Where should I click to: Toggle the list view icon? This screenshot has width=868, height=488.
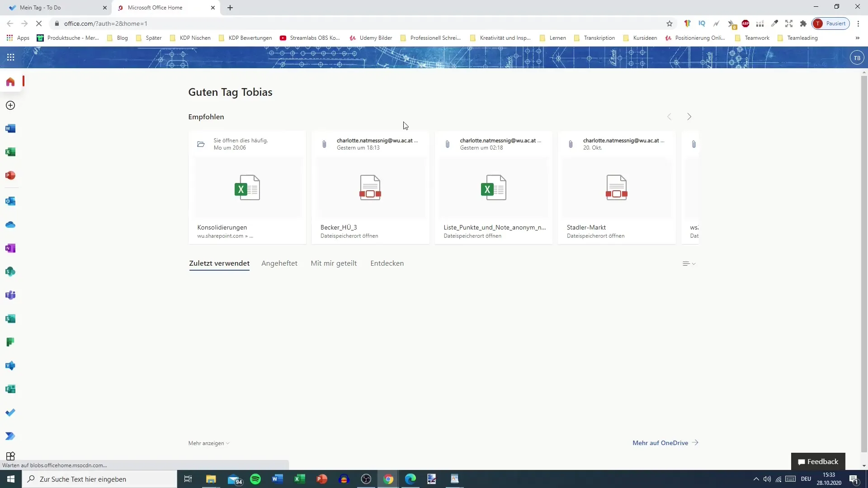pos(689,263)
